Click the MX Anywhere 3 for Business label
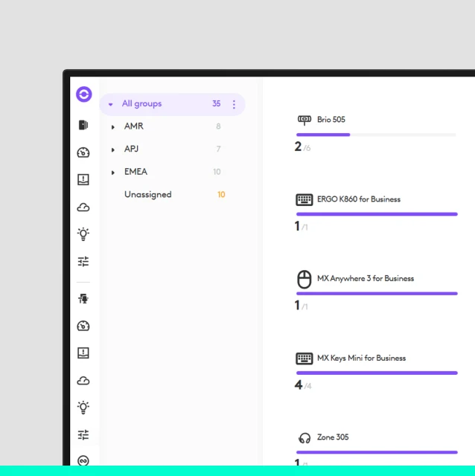The image size is (475, 476). click(x=366, y=279)
